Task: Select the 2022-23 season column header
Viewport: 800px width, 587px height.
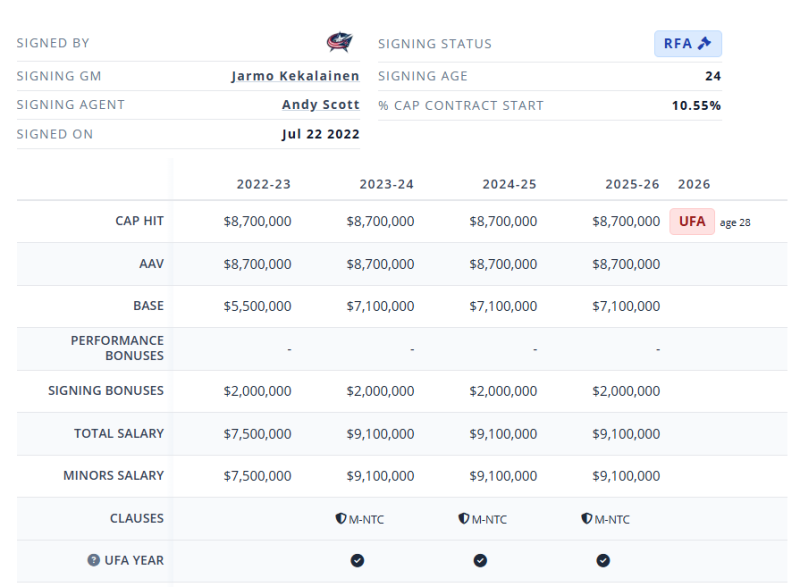Action: (x=263, y=185)
